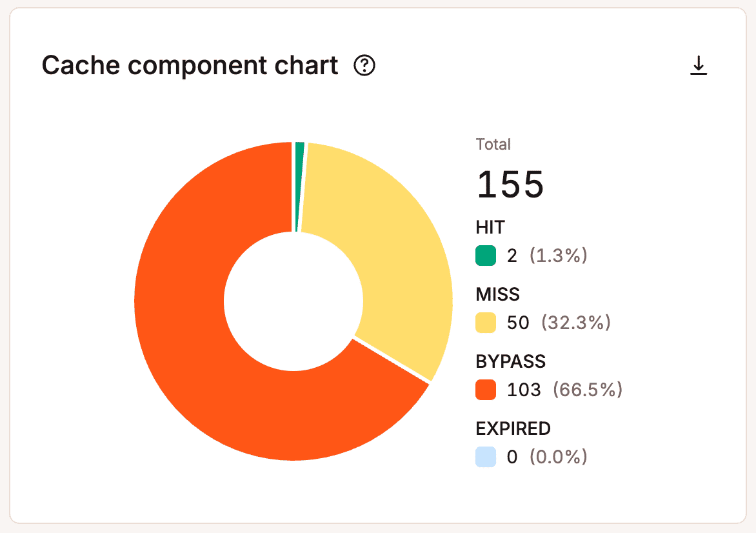Toggle the MISS series via its legend entry
The image size is (756, 533).
[497, 294]
